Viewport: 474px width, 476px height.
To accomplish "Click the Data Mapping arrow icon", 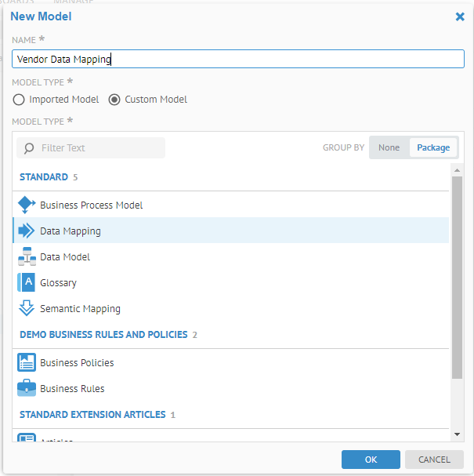I will coord(27,231).
